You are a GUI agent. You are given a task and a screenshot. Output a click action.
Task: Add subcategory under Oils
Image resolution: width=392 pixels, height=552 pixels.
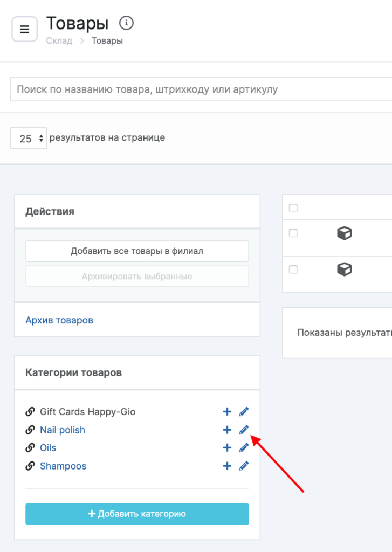[227, 448]
